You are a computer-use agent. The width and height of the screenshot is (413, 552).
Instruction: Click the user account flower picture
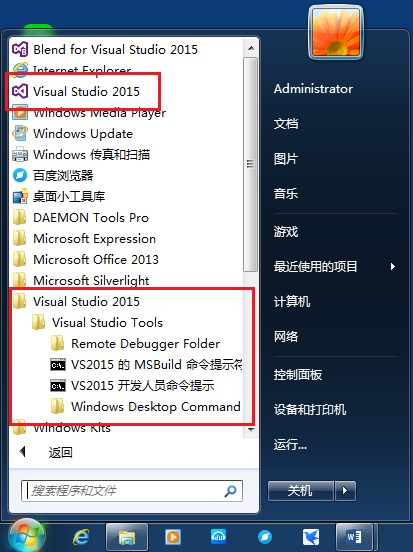336,32
